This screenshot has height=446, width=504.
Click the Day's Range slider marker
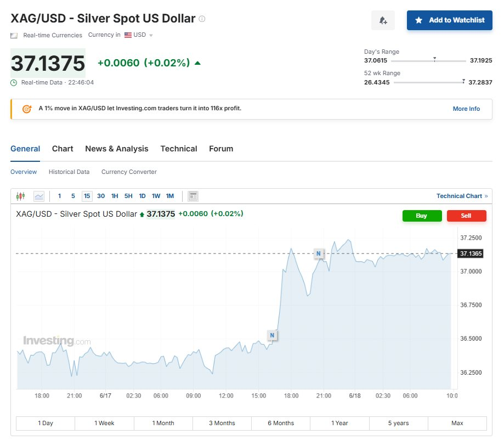[434, 59]
